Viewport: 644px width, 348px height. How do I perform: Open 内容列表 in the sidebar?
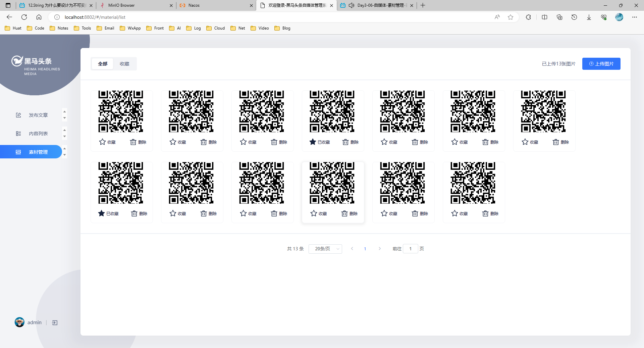click(38, 134)
